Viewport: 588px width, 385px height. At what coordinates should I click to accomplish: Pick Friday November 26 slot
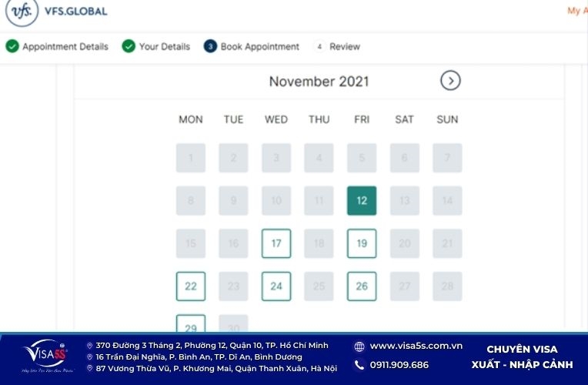tap(362, 286)
